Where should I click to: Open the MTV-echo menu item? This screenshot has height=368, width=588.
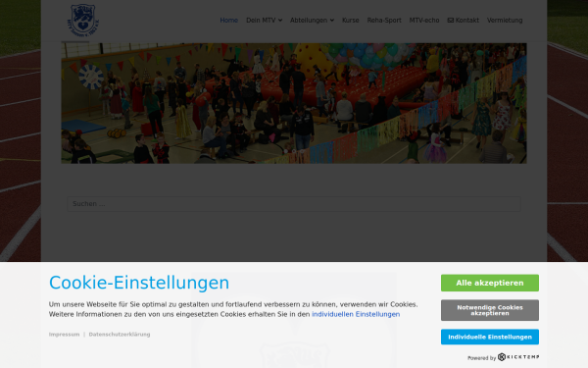pos(424,21)
